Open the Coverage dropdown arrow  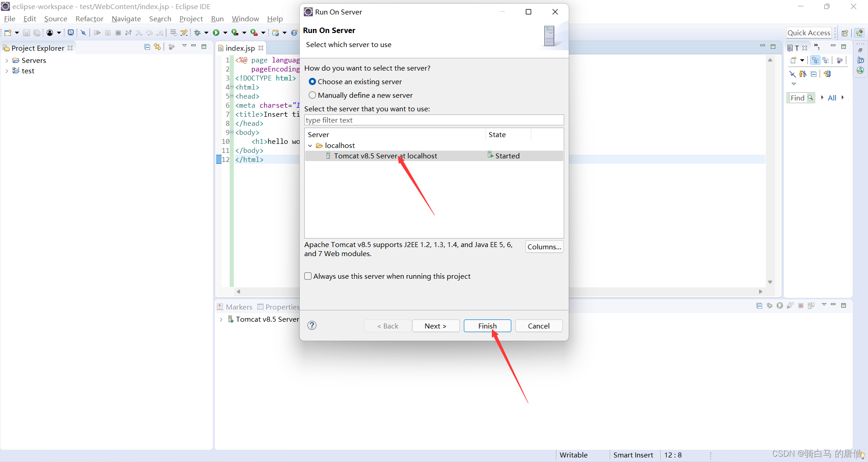(x=244, y=33)
